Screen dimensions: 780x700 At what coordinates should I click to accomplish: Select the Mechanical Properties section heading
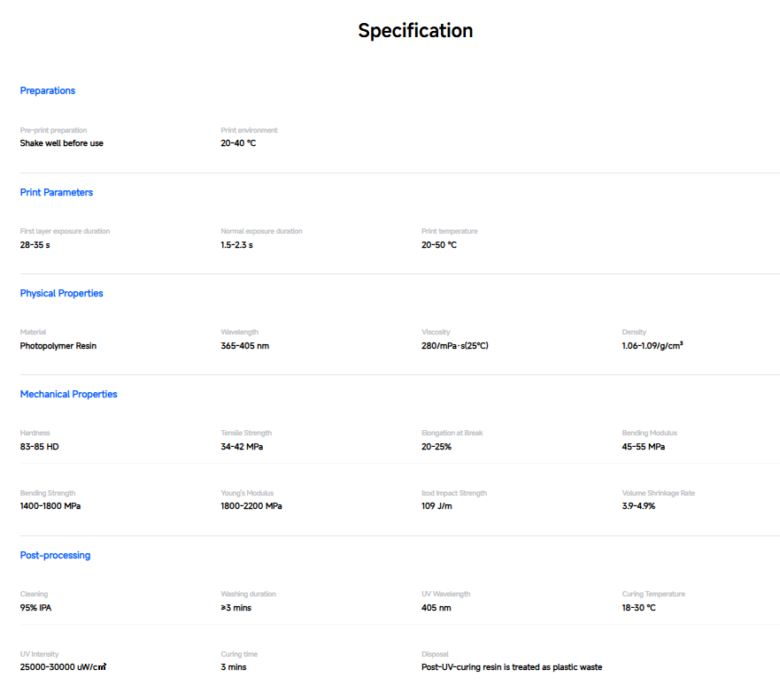69,395
